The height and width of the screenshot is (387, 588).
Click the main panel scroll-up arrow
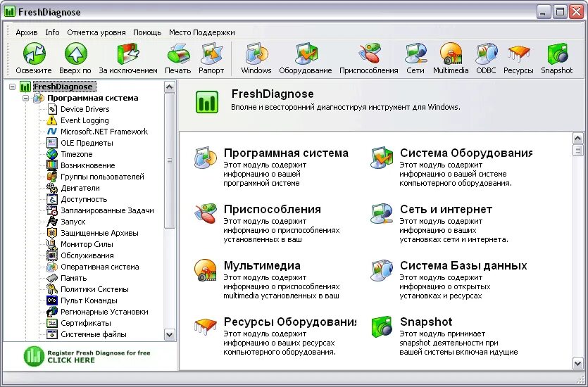[x=578, y=138]
